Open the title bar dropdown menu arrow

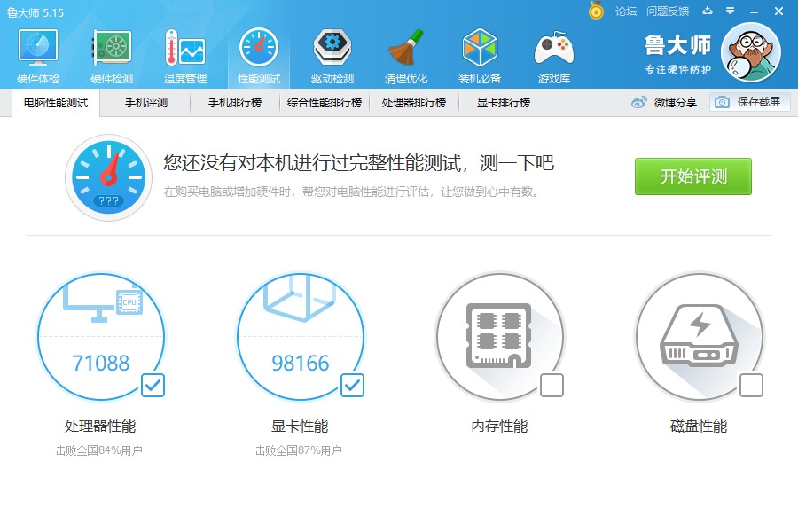[730, 11]
